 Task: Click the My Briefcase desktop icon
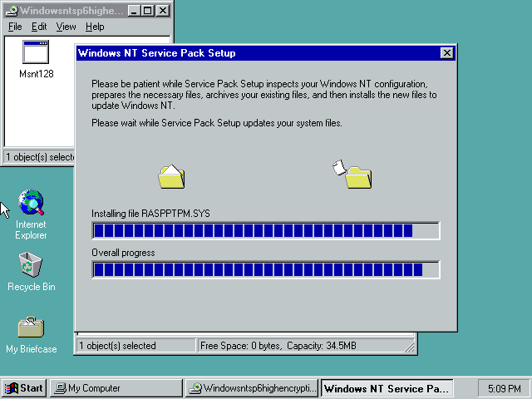[x=31, y=327]
